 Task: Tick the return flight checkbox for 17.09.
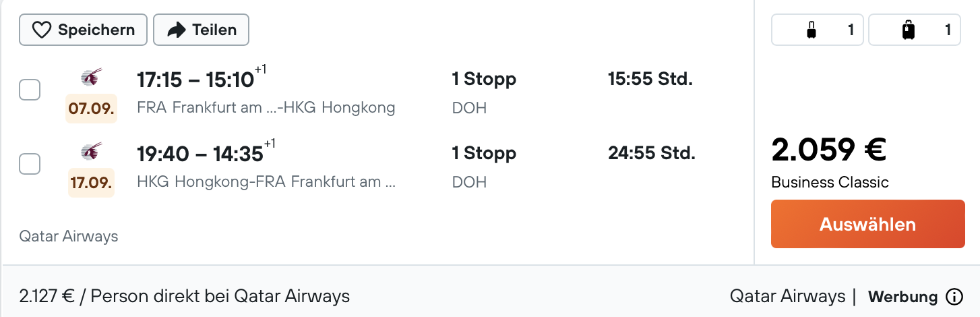pos(30,164)
